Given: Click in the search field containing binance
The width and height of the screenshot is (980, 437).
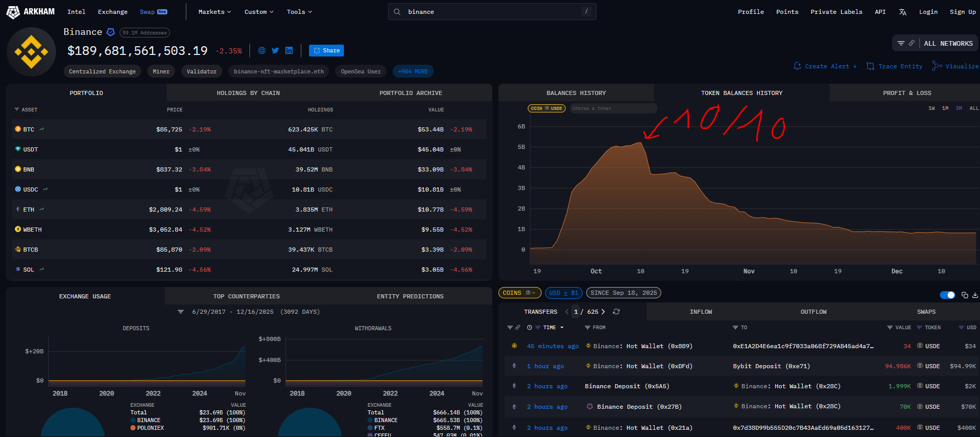Looking at the screenshot, I should pos(492,12).
